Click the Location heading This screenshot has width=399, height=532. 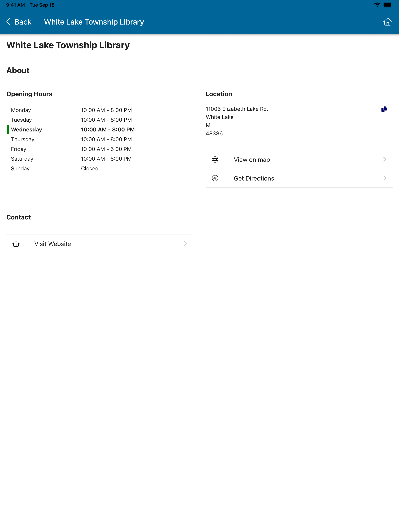pyautogui.click(x=219, y=94)
